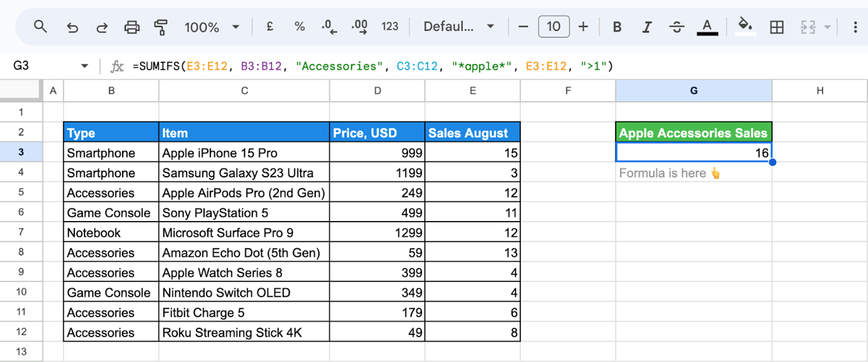This screenshot has width=868, height=362.
Task: Click the Name box showing G3
Action: tap(22, 66)
